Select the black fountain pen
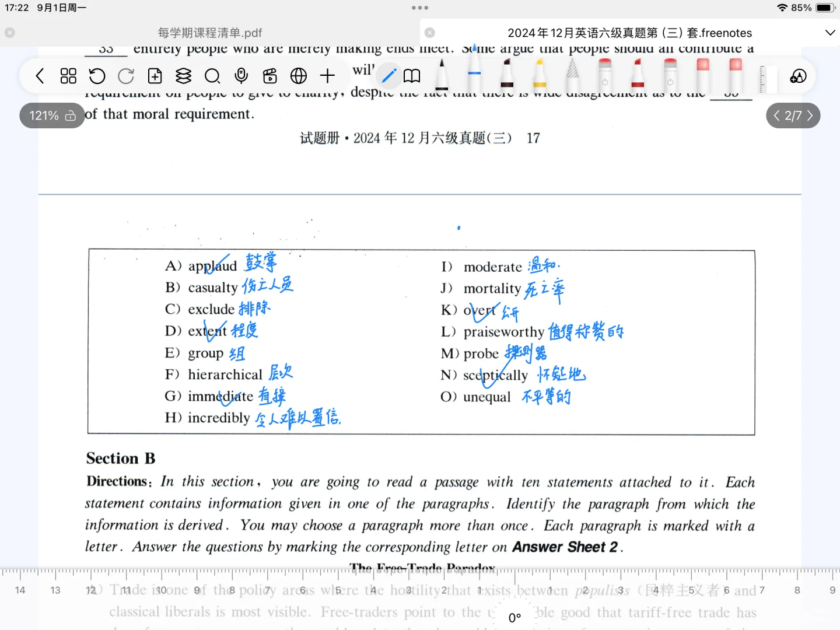Viewport: 840px width, 630px height. click(442, 75)
